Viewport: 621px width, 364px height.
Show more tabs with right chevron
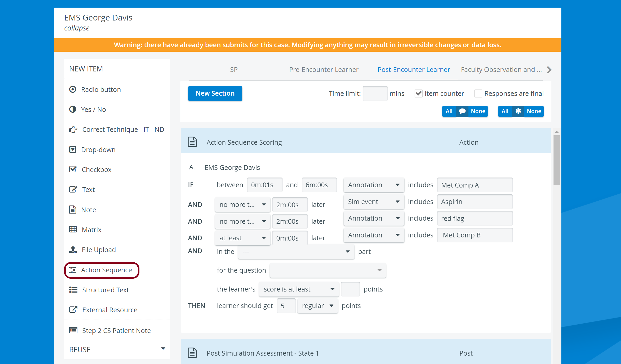549,70
